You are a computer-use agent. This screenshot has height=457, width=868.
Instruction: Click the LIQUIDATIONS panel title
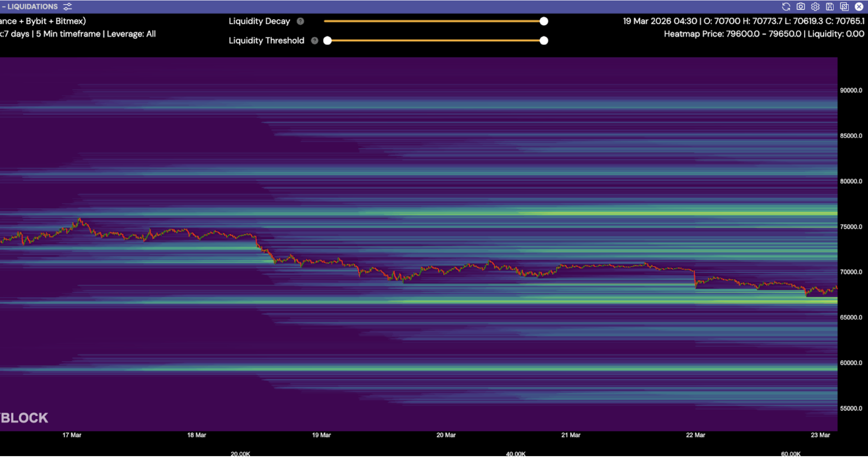tap(32, 7)
